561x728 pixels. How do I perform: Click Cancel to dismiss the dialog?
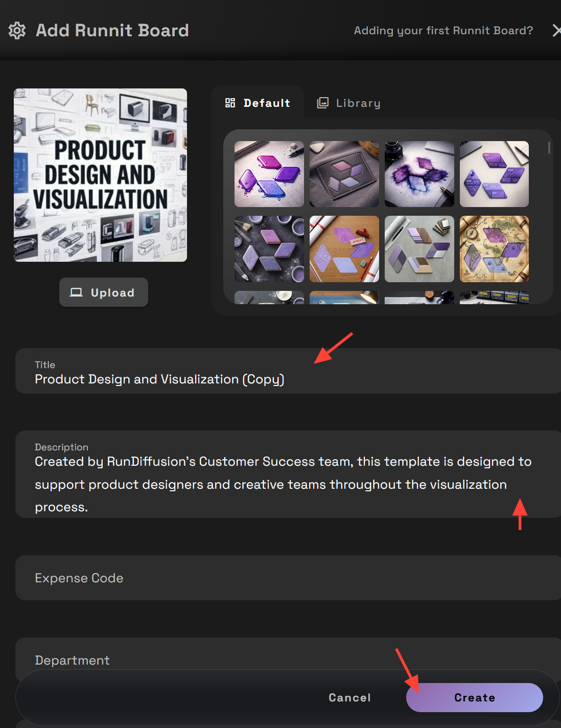pos(349,697)
